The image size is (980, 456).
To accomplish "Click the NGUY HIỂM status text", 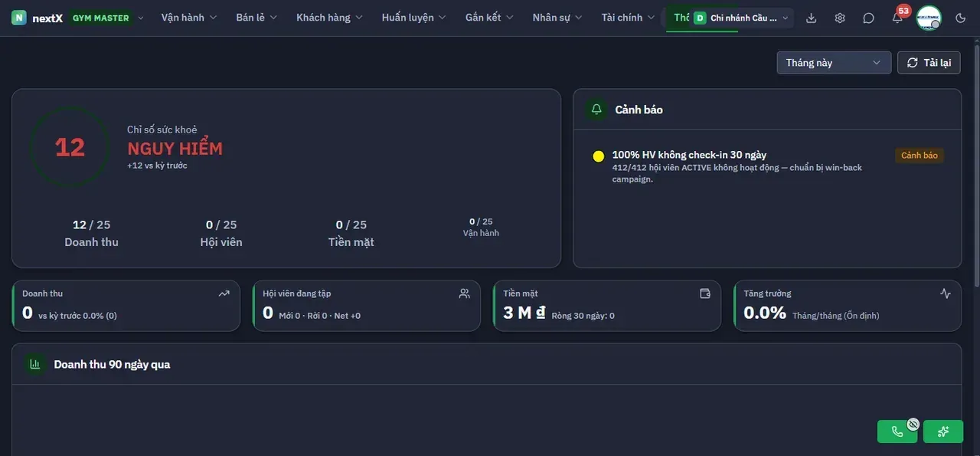I will [x=175, y=149].
